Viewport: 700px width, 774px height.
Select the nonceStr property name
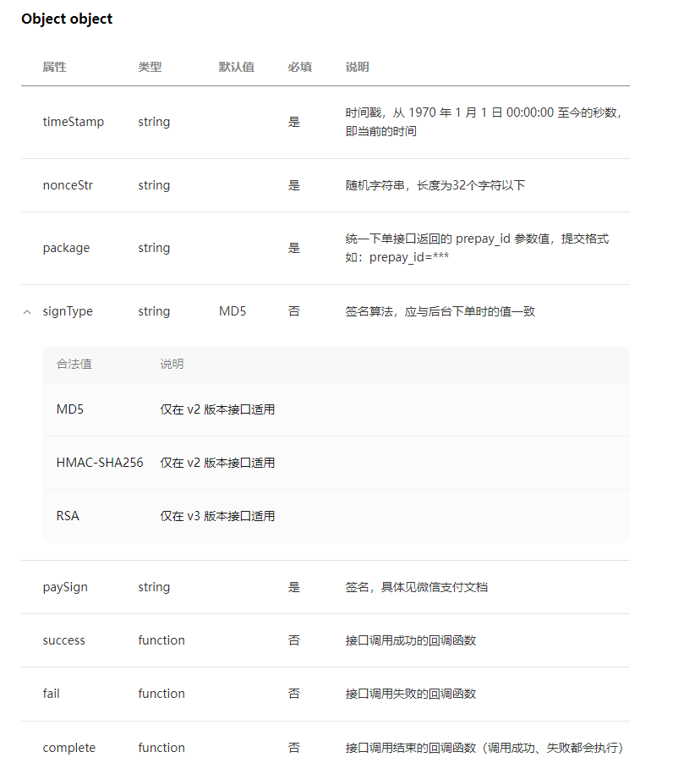tap(68, 185)
